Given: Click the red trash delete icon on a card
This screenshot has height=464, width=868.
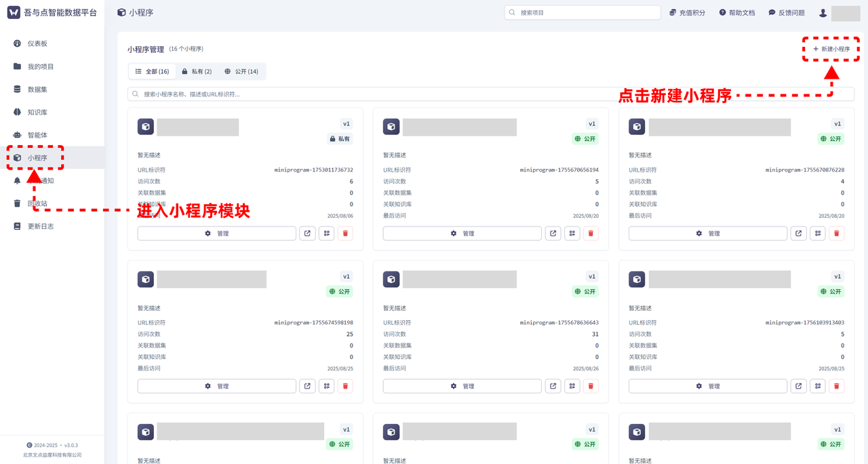Looking at the screenshot, I should [x=345, y=233].
